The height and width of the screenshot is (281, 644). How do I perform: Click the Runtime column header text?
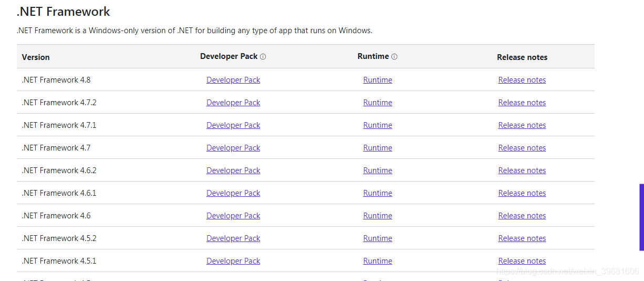click(x=373, y=56)
